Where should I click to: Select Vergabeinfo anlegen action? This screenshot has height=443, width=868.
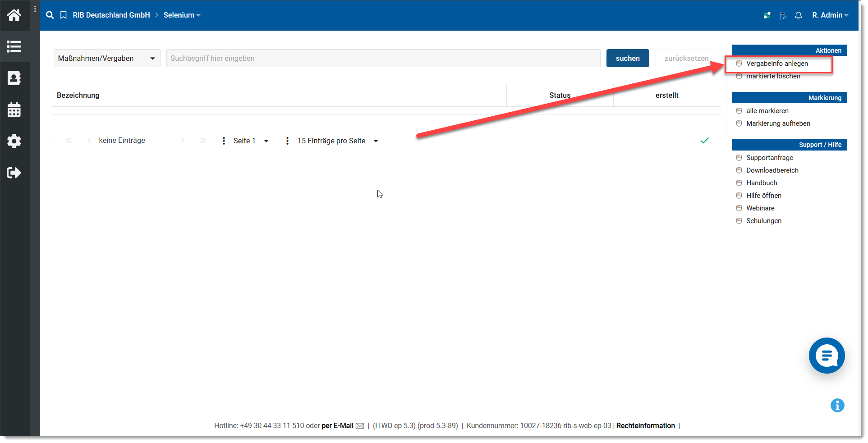pos(776,64)
